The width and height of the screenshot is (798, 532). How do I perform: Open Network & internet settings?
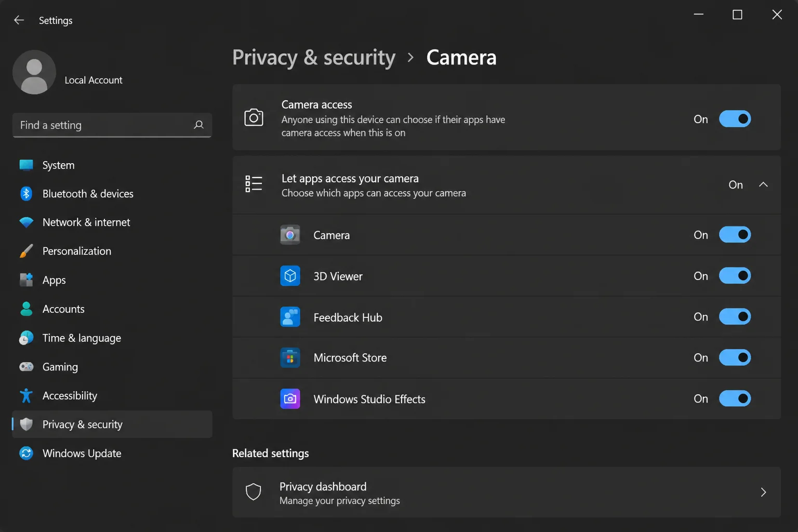point(112,222)
